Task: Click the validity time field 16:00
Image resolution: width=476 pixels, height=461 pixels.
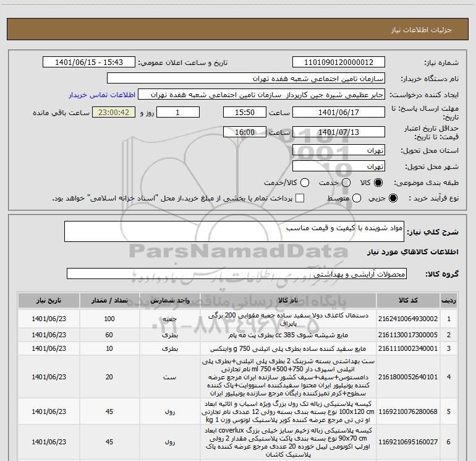Action: [x=245, y=132]
